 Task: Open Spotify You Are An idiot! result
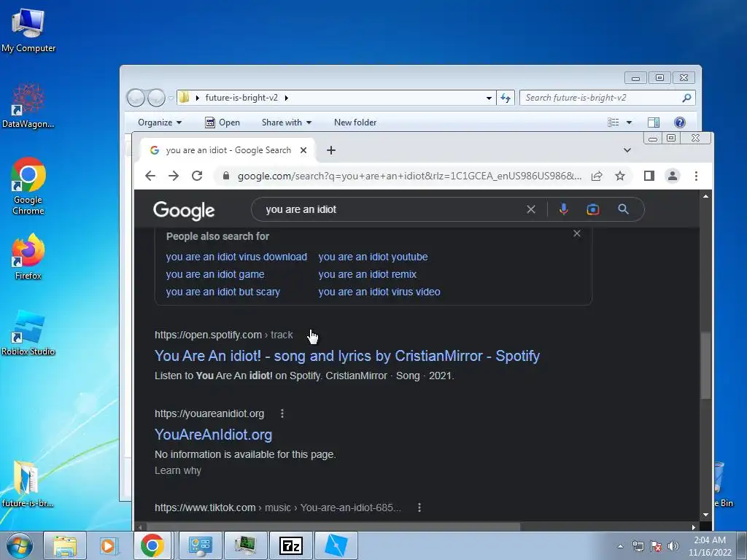pos(347,356)
